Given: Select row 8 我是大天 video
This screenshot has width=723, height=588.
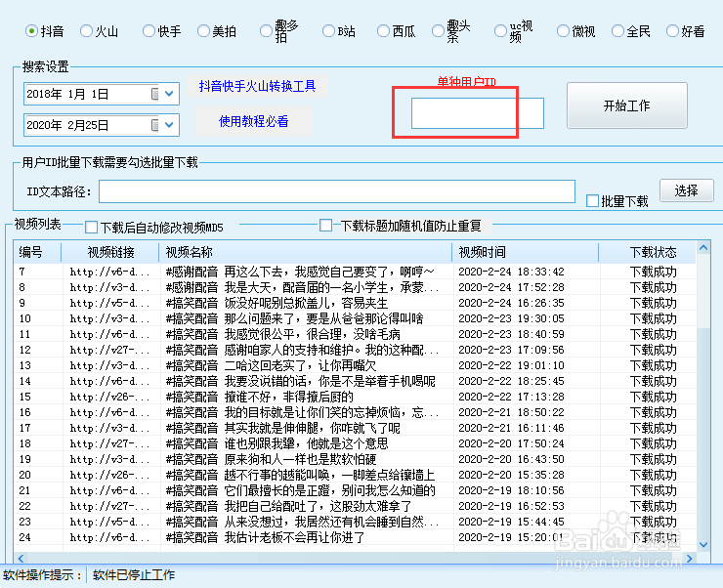Looking at the screenshot, I should [x=355, y=287].
